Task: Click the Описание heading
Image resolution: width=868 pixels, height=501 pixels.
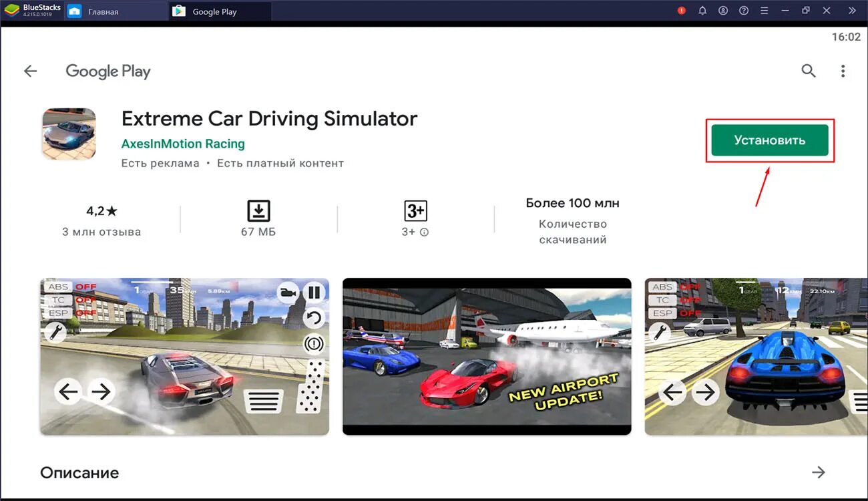Action: tap(79, 473)
